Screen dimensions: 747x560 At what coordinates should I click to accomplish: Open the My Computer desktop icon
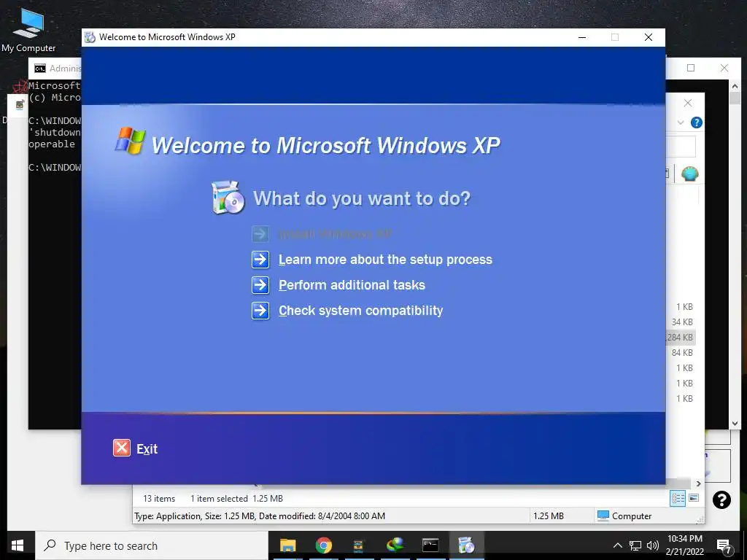(28, 29)
